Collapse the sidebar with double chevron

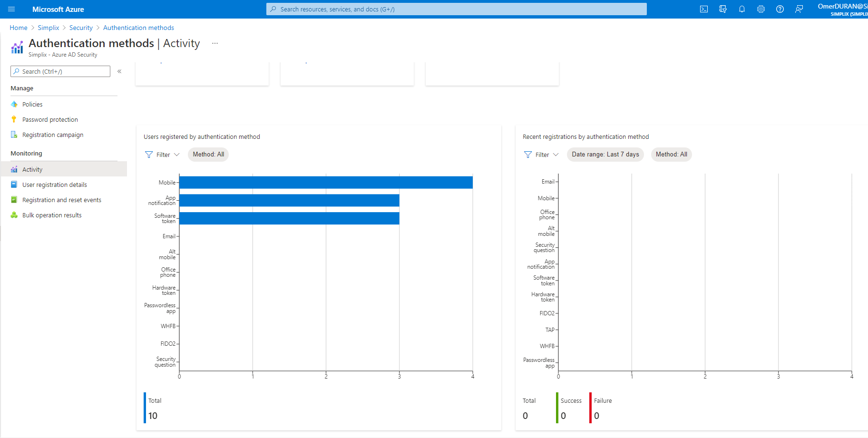pyautogui.click(x=119, y=71)
